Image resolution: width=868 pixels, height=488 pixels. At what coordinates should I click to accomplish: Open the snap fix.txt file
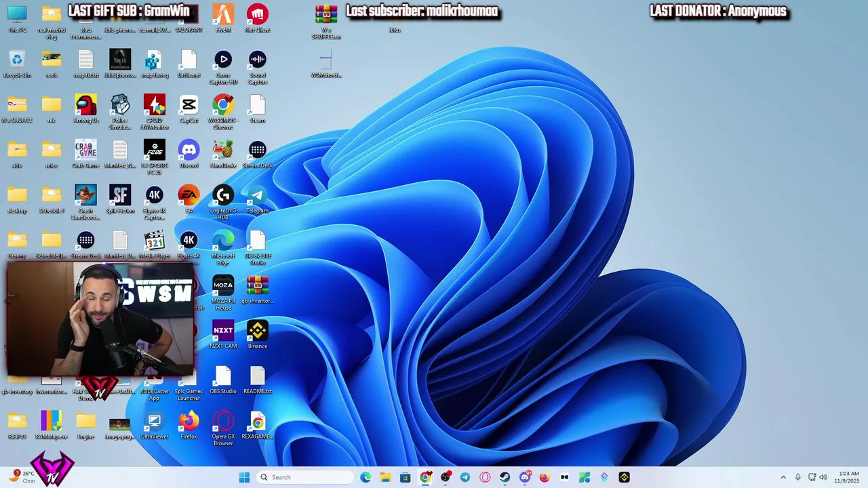click(85, 64)
